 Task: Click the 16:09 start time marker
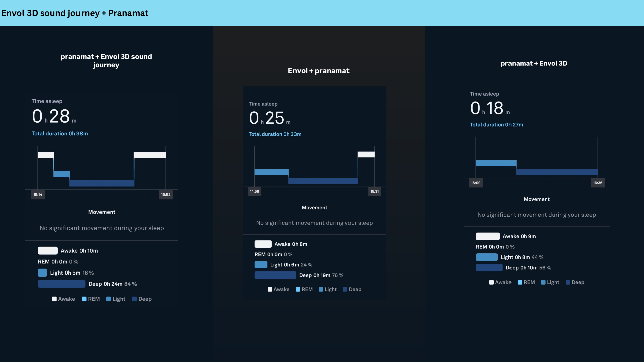click(x=476, y=183)
